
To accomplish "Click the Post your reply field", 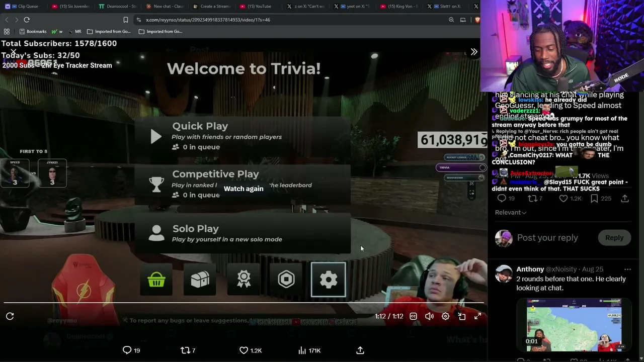I will [547, 238].
